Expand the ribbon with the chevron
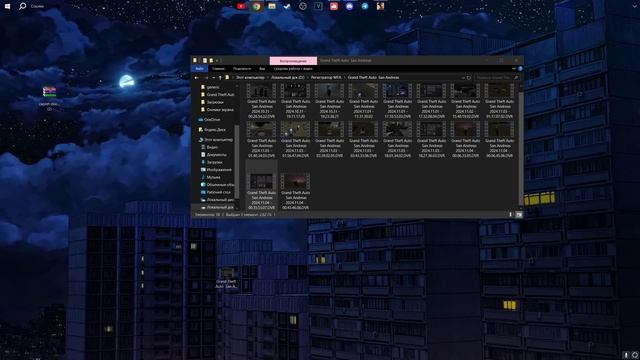640x360 pixels. (513, 69)
